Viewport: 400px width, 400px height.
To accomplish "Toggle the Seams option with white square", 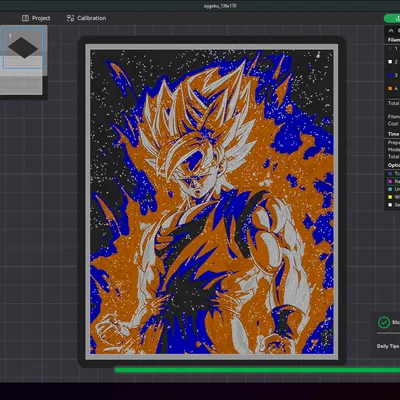I will [390, 205].
